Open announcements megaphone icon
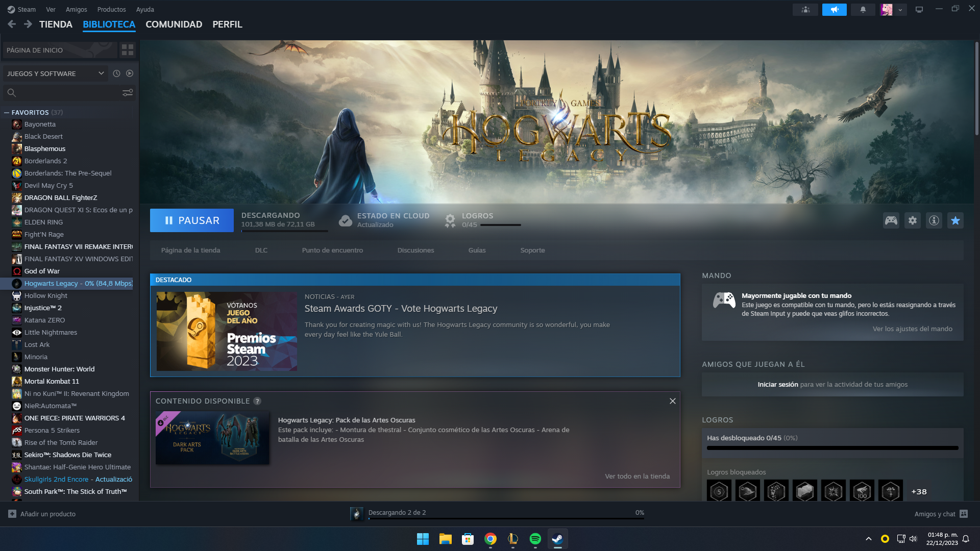980x551 pixels. [x=835, y=10]
